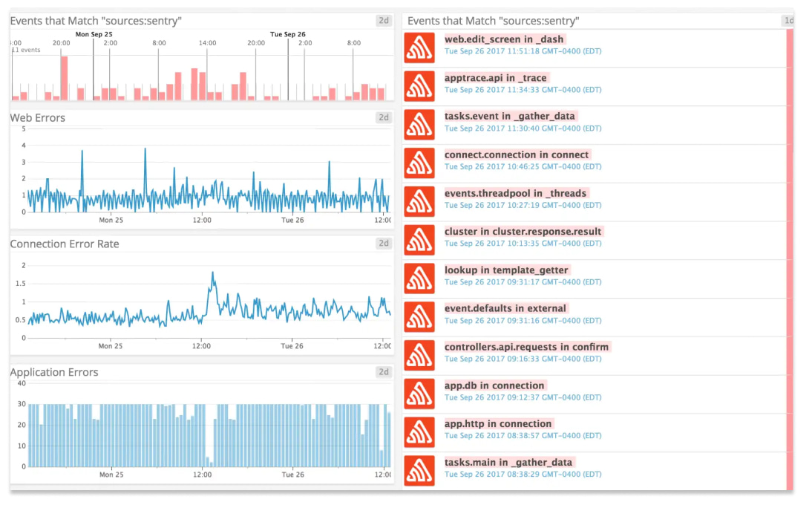Open the app.http in connection event
The height and width of the screenshot is (505, 812).
pos(498,424)
